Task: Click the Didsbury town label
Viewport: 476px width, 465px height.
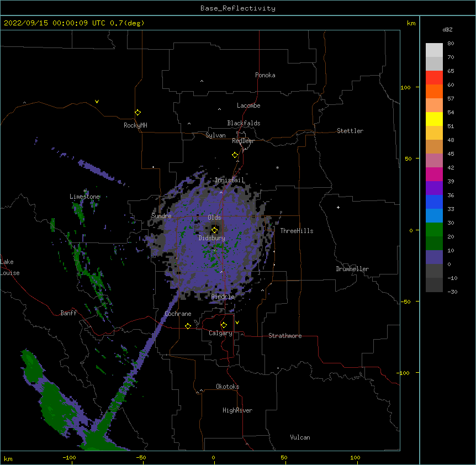Action: (x=211, y=238)
